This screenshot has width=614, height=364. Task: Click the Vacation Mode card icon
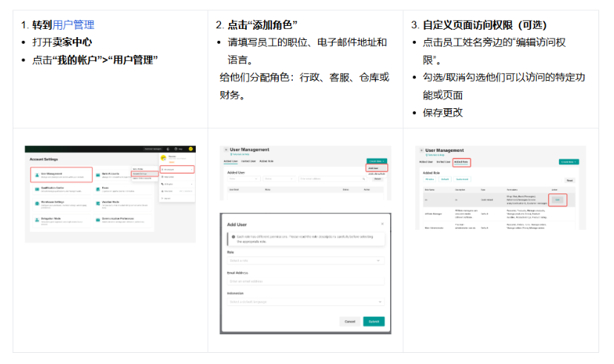98,203
